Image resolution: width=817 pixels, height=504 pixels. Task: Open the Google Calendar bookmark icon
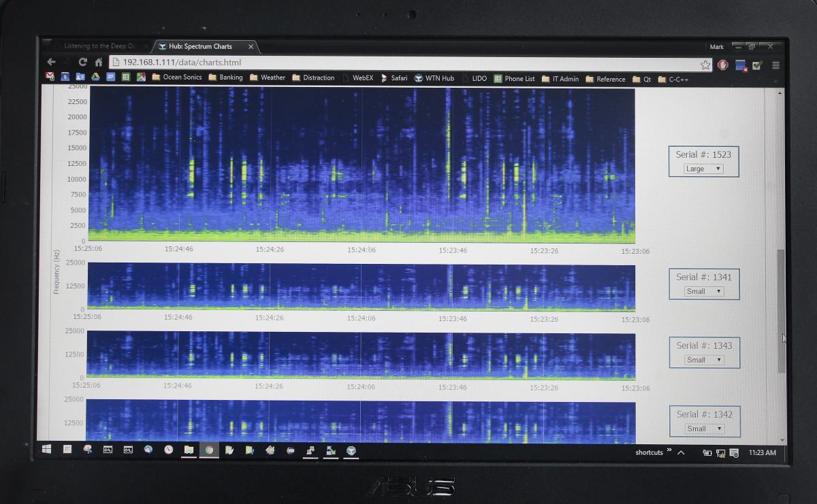(65, 77)
